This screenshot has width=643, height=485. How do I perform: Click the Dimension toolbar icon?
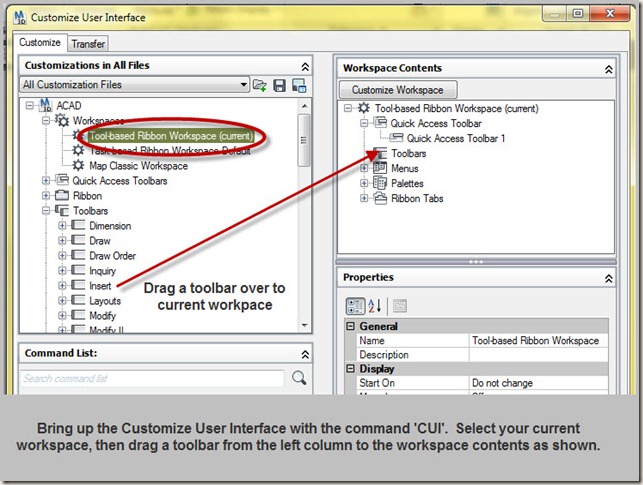[78, 225]
